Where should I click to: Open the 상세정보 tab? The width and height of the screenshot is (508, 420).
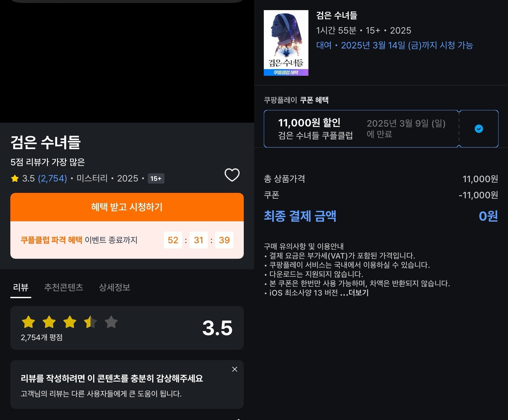tap(115, 287)
